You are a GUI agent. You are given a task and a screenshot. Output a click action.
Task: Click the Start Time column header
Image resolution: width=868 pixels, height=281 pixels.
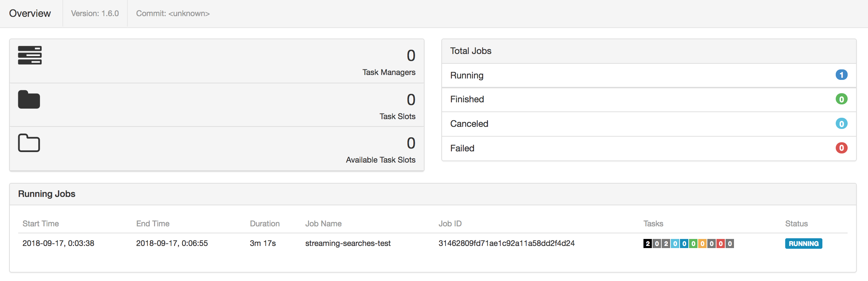pos(41,224)
